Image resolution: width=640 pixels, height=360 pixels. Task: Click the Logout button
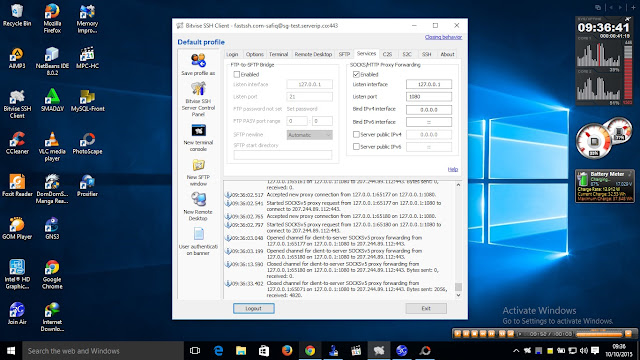(x=253, y=309)
